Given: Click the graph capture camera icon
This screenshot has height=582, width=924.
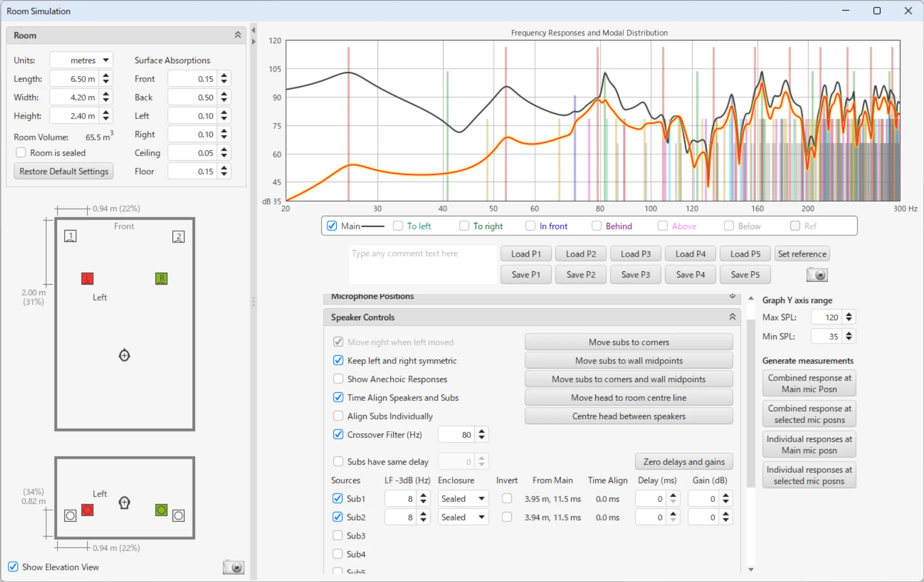Looking at the screenshot, I should 817,275.
